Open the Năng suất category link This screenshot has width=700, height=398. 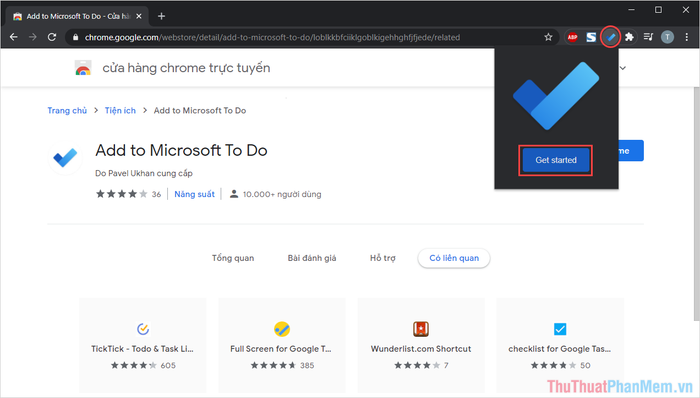194,194
